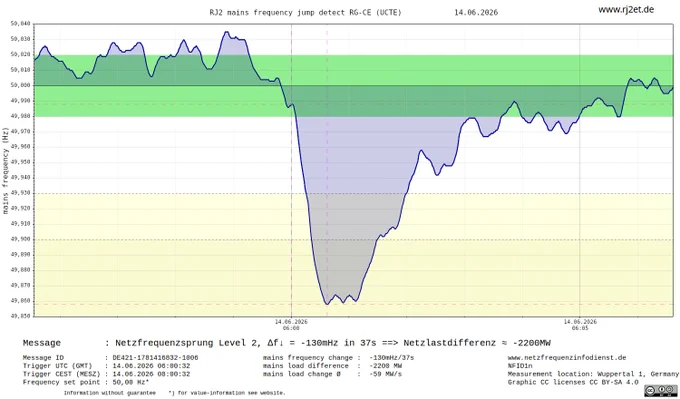
Task: Click the 49,920 y-axis tick label
Action: [x=21, y=209]
